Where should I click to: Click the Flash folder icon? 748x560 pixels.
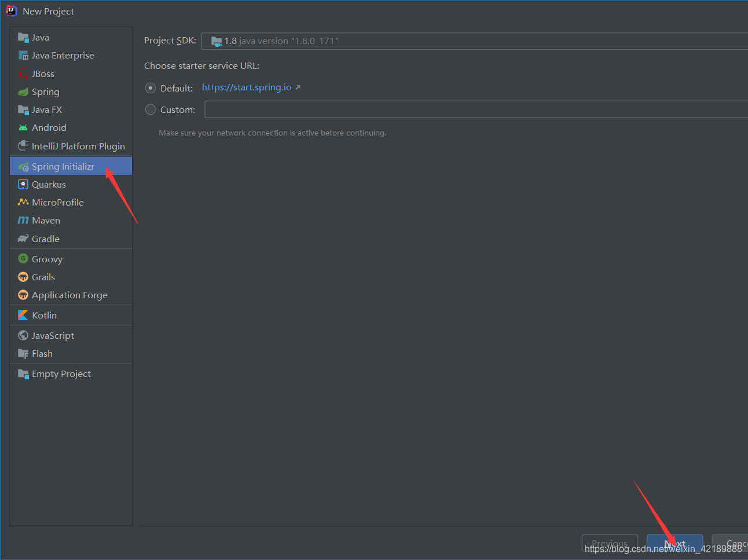(23, 353)
